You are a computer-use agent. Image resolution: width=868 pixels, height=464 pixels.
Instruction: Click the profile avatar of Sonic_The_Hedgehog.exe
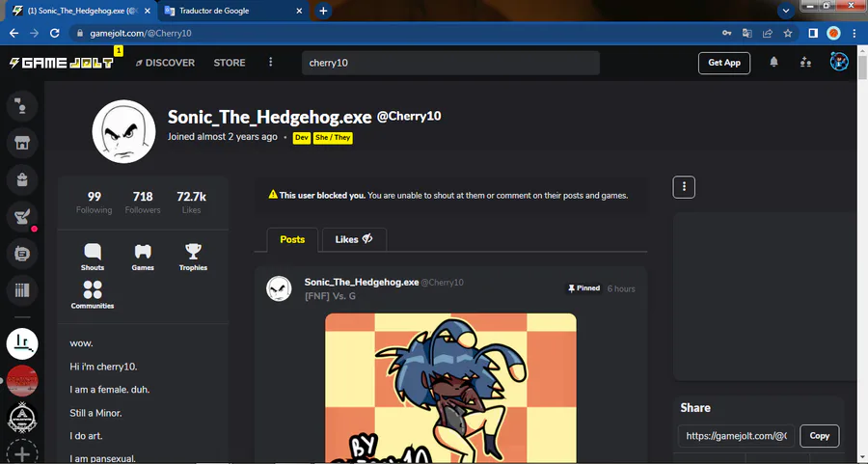(124, 132)
